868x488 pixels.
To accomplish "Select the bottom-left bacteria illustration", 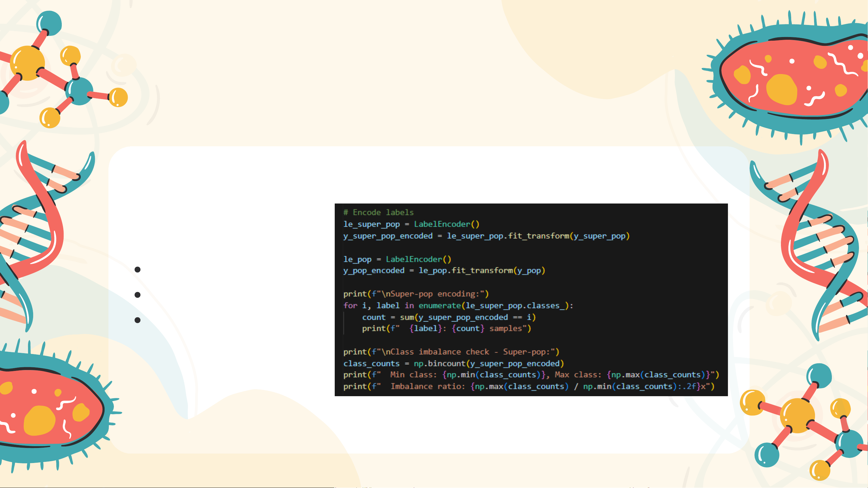I will (51, 408).
